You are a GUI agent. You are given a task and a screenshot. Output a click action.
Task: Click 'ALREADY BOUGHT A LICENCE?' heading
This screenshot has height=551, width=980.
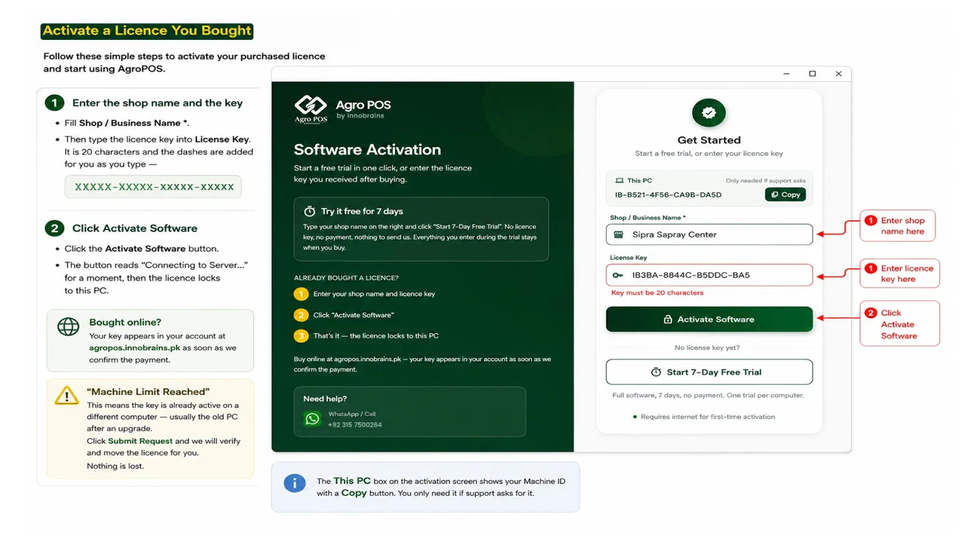point(346,278)
